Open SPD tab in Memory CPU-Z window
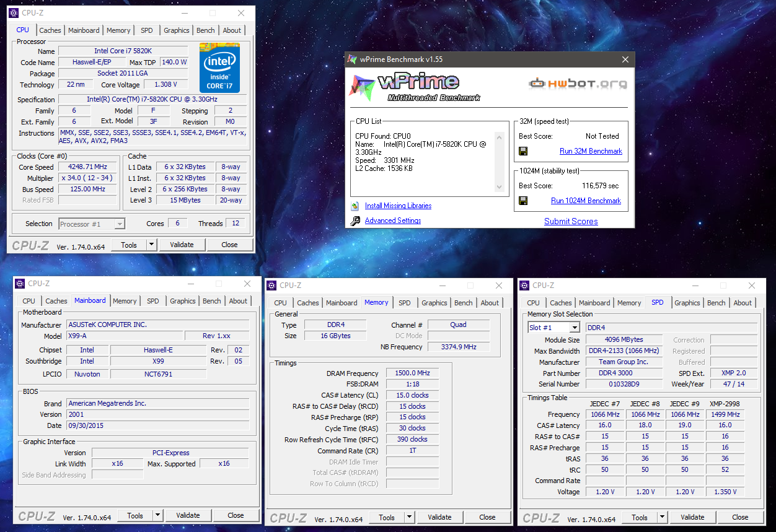Screen dimensions: 776x532 (405, 303)
